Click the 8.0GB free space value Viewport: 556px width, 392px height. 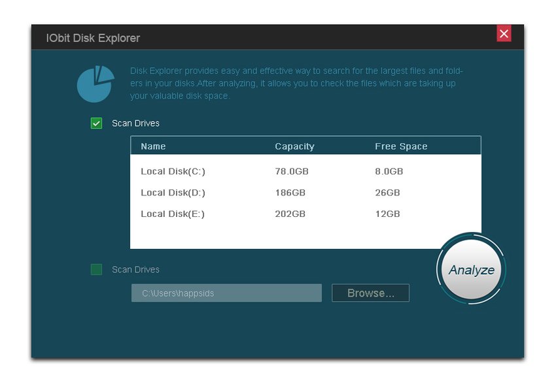(389, 171)
